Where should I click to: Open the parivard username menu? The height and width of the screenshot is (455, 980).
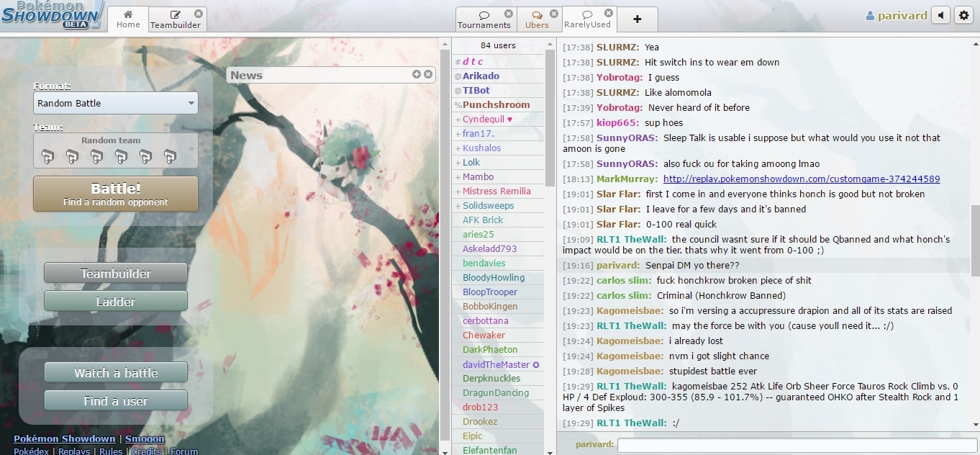click(x=896, y=16)
